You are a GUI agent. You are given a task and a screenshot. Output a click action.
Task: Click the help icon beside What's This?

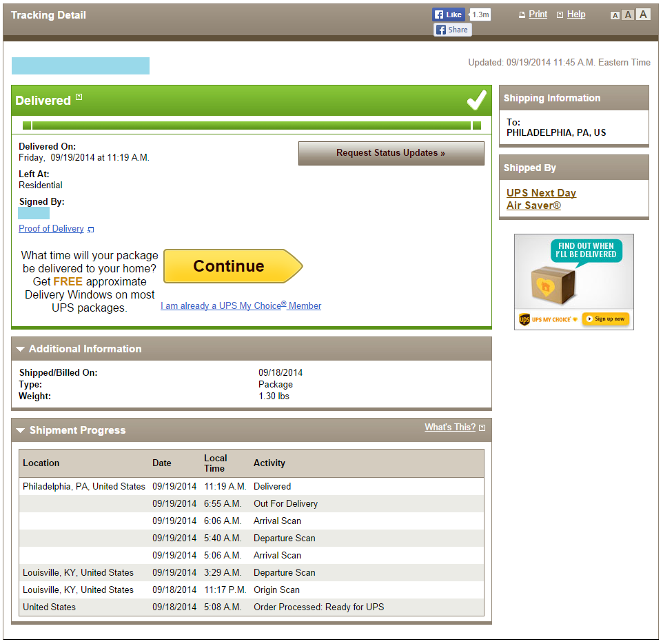point(482,427)
